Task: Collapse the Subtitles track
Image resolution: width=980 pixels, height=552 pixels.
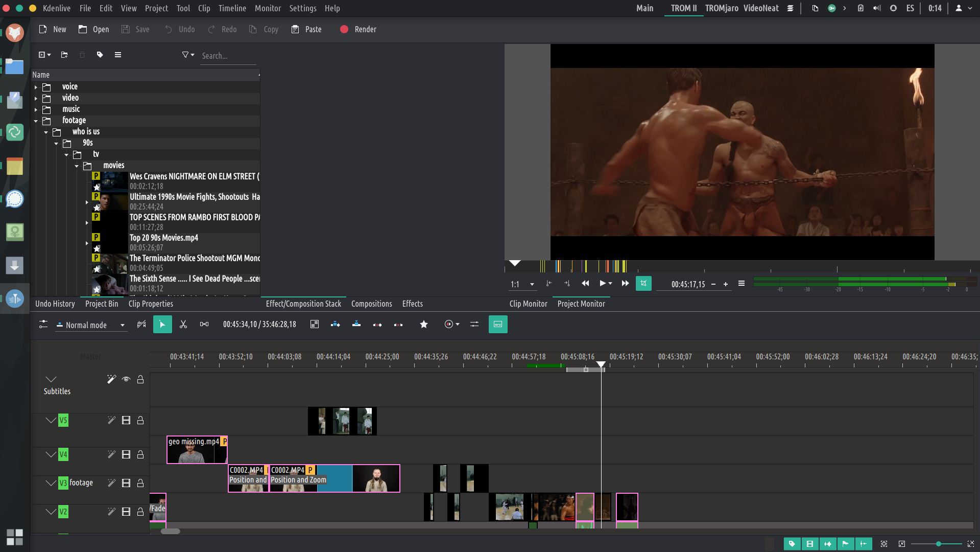Action: (51, 379)
